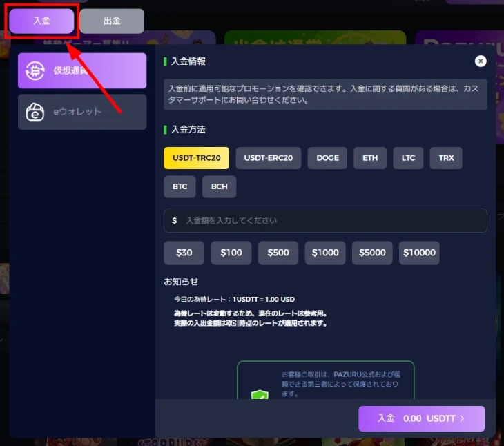Choose BTC as deposit method
The image size is (504, 446).
pyautogui.click(x=180, y=186)
